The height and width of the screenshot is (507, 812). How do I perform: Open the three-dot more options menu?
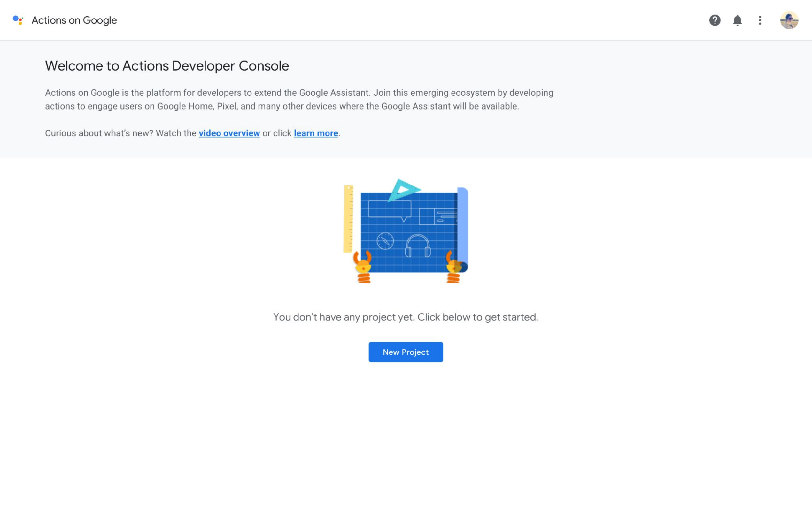pyautogui.click(x=760, y=20)
